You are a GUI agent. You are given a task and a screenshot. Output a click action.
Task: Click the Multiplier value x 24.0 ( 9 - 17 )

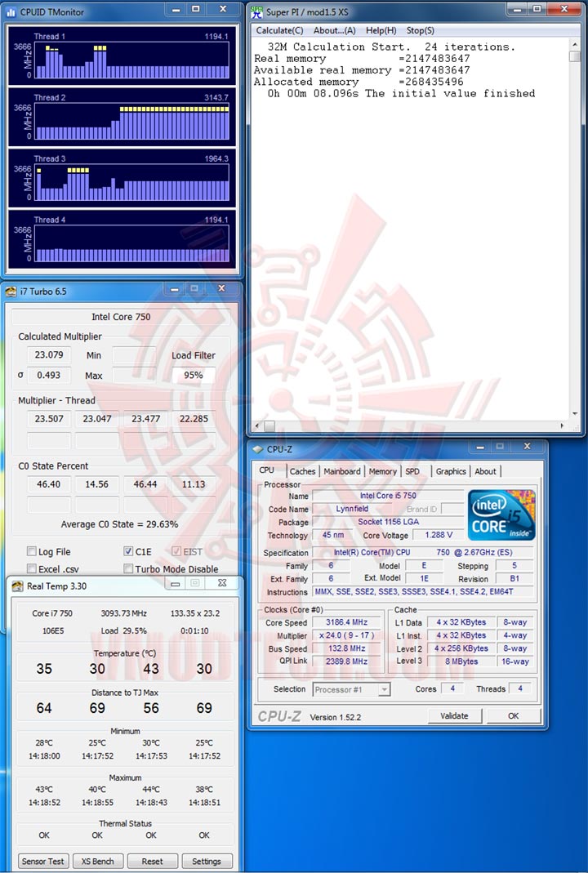(347, 636)
